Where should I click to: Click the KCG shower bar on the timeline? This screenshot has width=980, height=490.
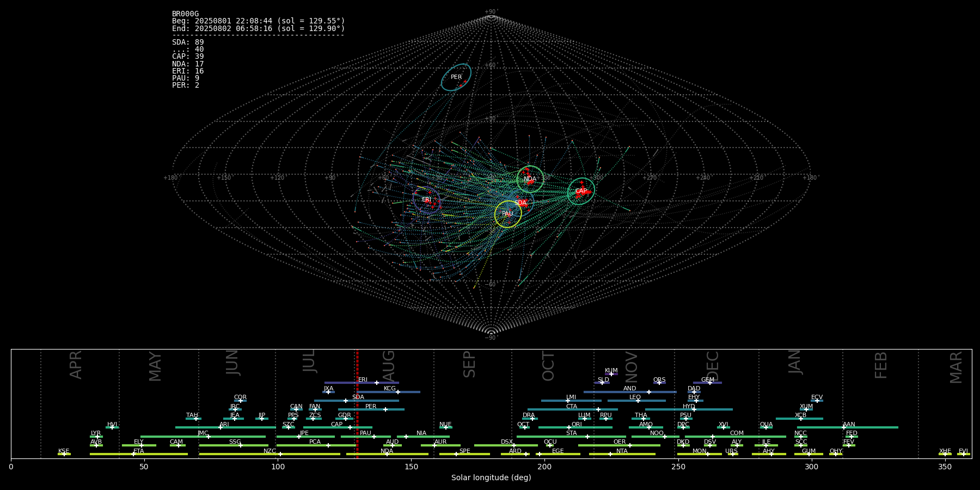(388, 391)
